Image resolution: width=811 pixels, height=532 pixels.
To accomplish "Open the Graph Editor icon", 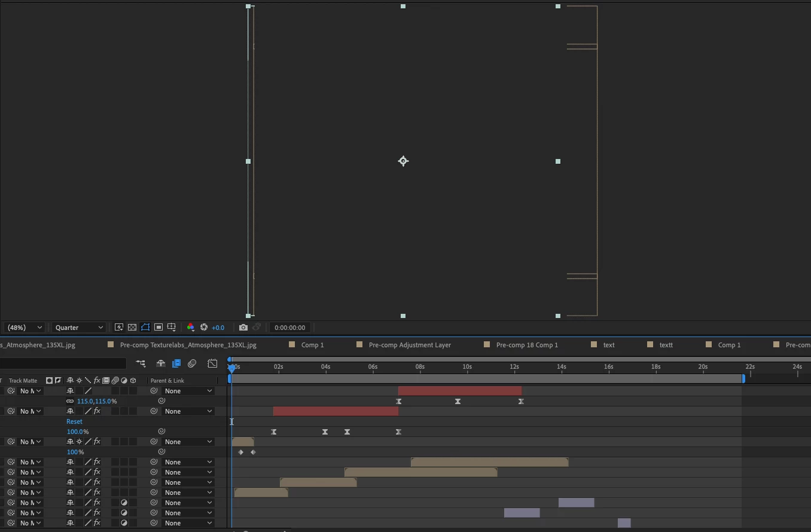I will 212,363.
